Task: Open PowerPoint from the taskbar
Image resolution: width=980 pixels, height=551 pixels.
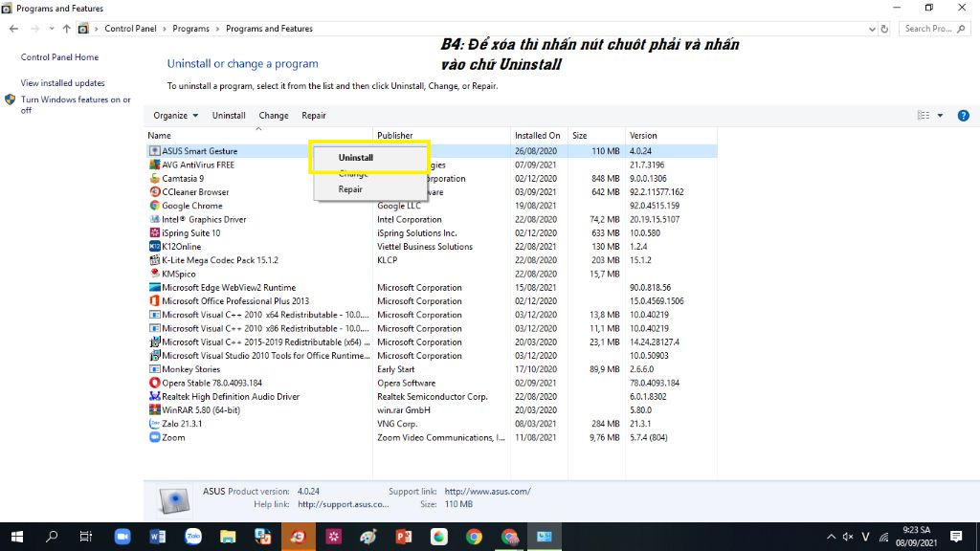Action: 404,537
